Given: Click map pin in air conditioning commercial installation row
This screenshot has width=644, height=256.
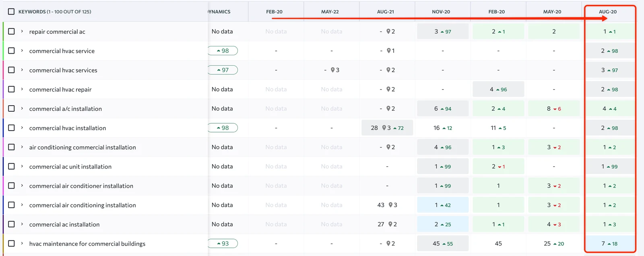Looking at the screenshot, I should click(388, 147).
